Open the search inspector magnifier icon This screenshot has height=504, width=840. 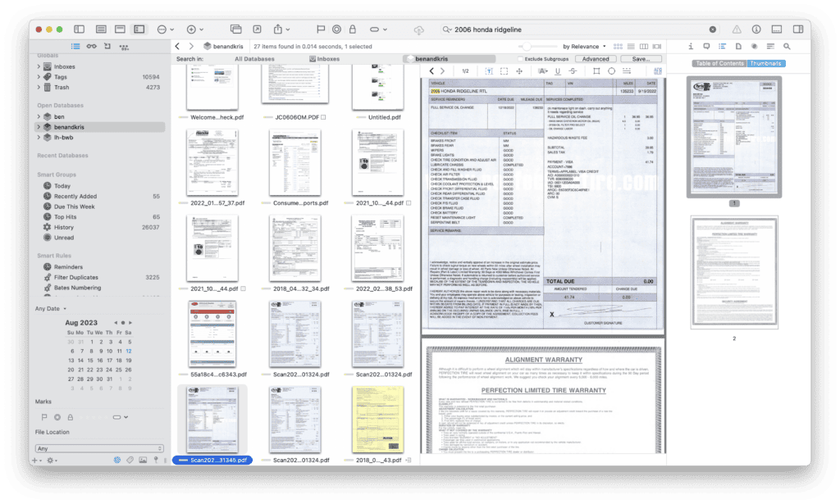[787, 47]
